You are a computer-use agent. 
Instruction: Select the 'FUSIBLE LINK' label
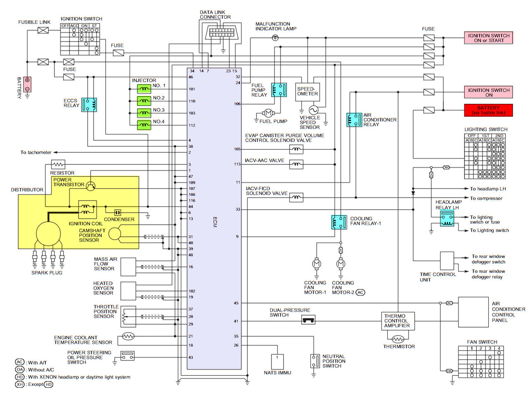34,22
